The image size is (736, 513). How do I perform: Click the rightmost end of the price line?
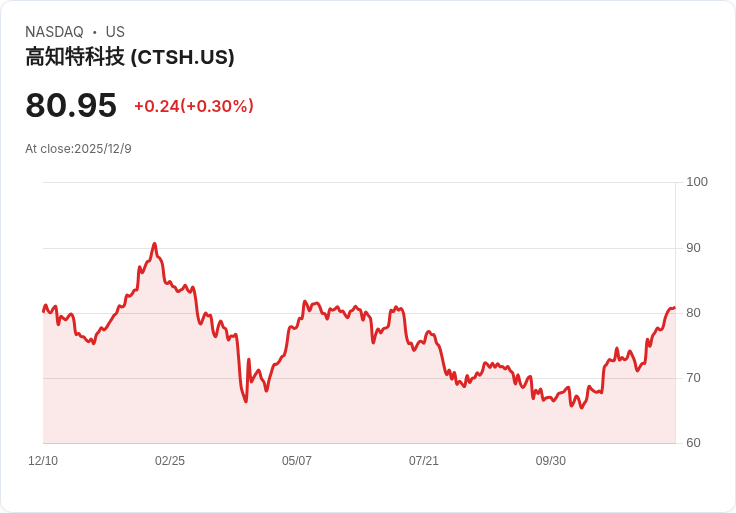(x=675, y=308)
